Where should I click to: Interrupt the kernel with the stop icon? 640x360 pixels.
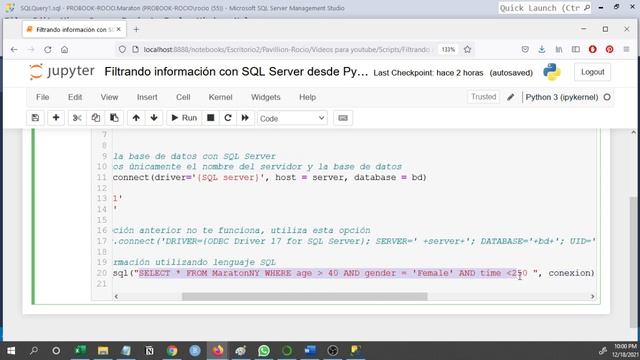211,118
